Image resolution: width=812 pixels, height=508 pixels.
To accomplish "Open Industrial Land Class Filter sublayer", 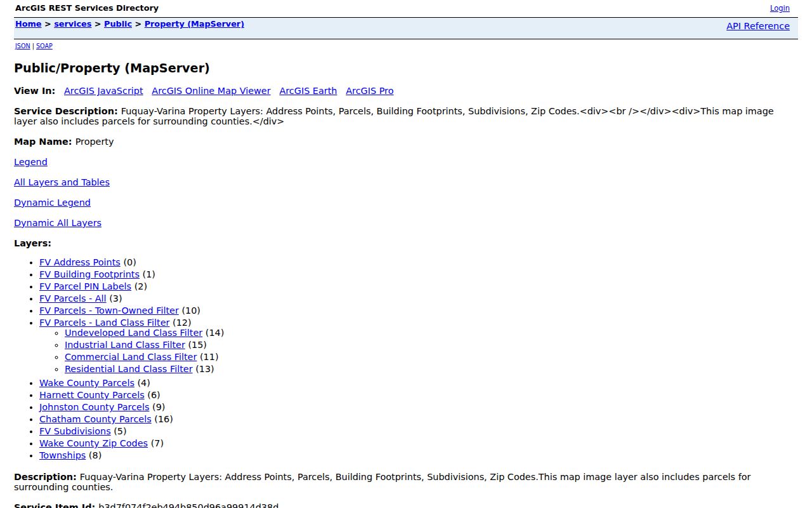I will click(x=125, y=345).
